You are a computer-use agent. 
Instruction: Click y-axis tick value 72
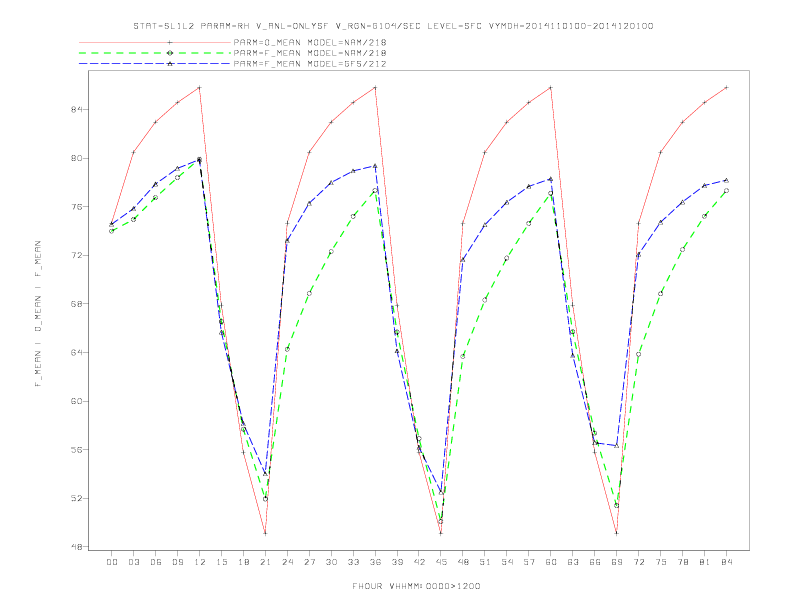(x=76, y=256)
